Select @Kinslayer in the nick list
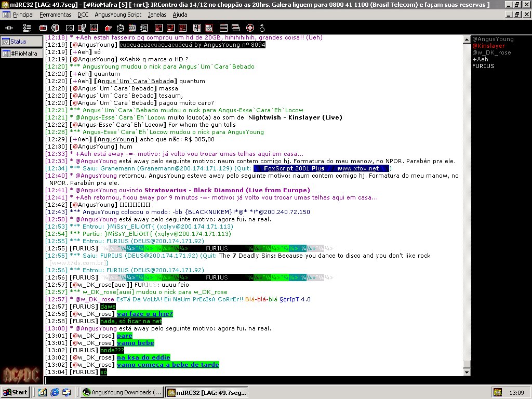Image resolution: width=532 pixels, height=399 pixels. tap(488, 46)
